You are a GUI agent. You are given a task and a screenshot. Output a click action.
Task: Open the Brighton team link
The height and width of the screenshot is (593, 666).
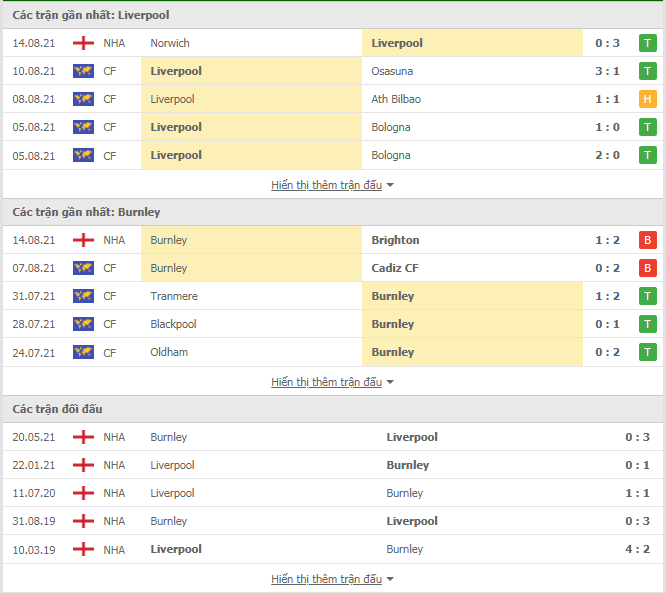point(395,240)
